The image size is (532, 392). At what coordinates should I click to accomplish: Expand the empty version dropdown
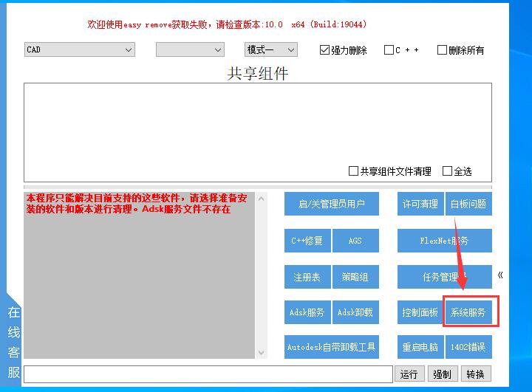(190, 49)
